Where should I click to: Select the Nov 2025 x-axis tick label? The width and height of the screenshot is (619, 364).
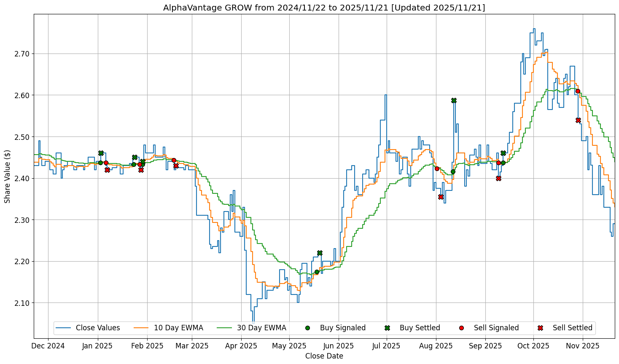click(x=582, y=346)
